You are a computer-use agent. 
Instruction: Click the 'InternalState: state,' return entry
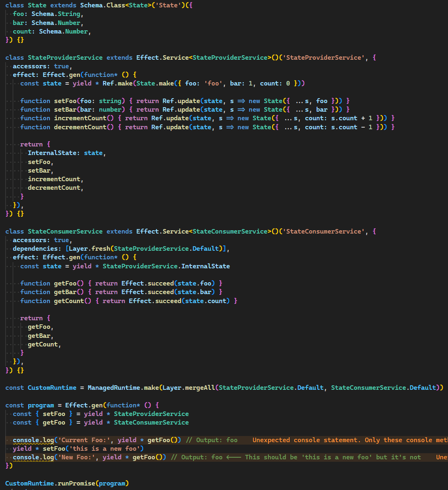pos(67,153)
